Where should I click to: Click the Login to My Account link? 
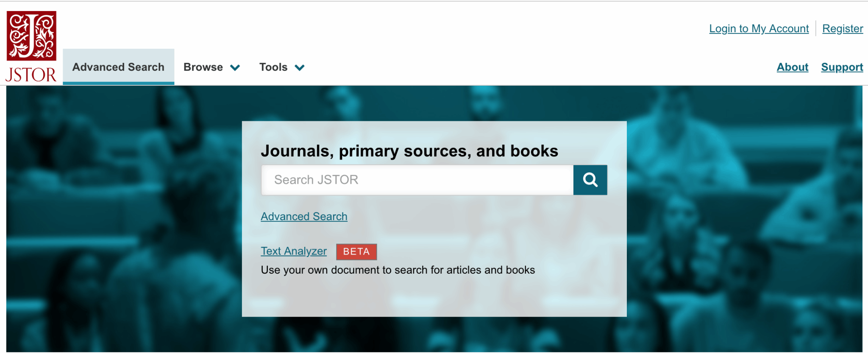[x=759, y=28]
